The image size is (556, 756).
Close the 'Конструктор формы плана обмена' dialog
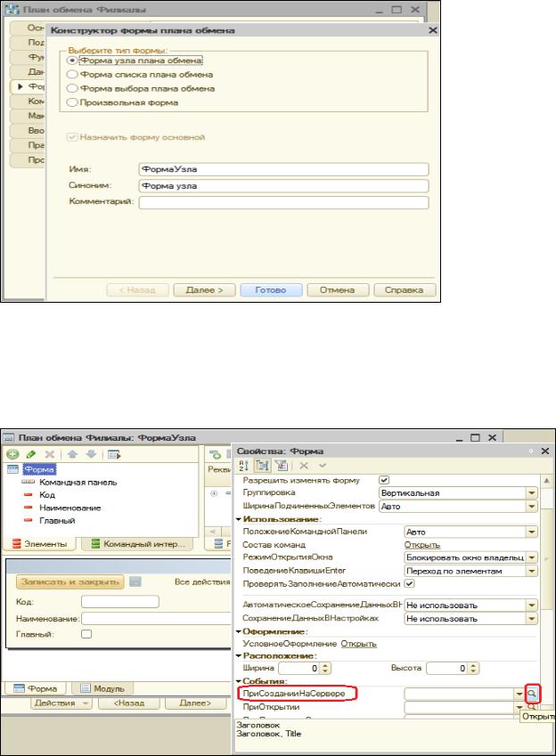(x=433, y=30)
